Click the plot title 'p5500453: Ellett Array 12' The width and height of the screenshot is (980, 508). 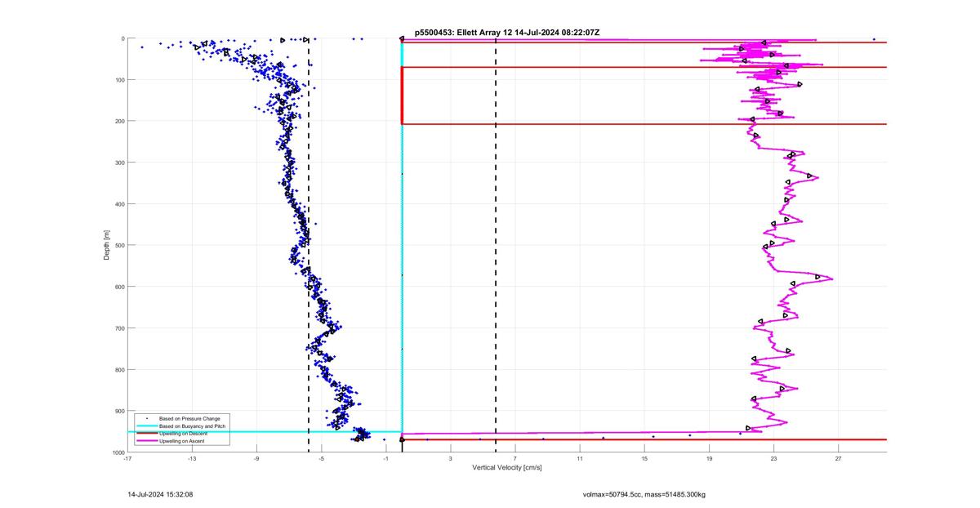pyautogui.click(x=463, y=33)
